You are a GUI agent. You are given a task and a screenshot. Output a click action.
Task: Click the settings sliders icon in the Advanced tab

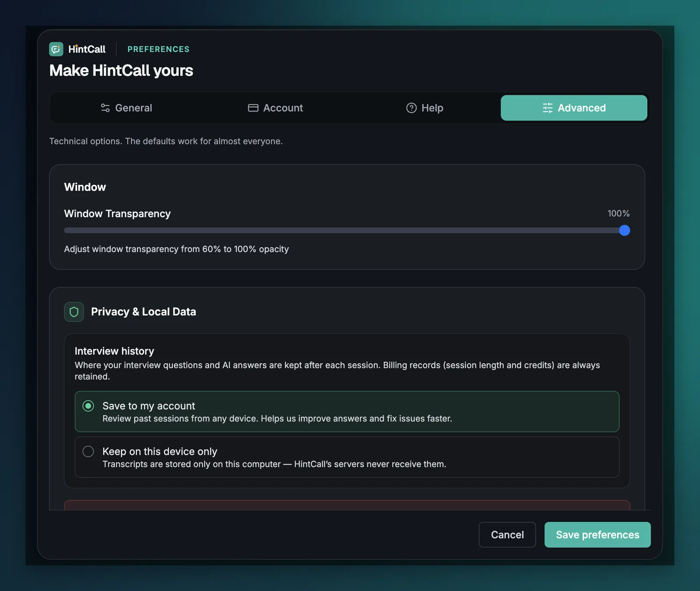(x=548, y=108)
